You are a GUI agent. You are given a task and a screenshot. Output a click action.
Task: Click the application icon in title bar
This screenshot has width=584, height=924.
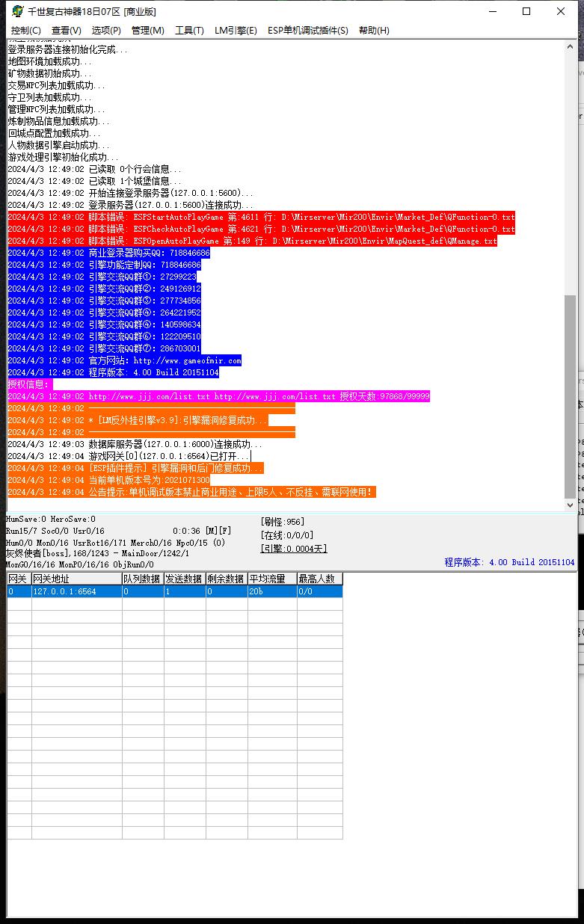(x=18, y=10)
